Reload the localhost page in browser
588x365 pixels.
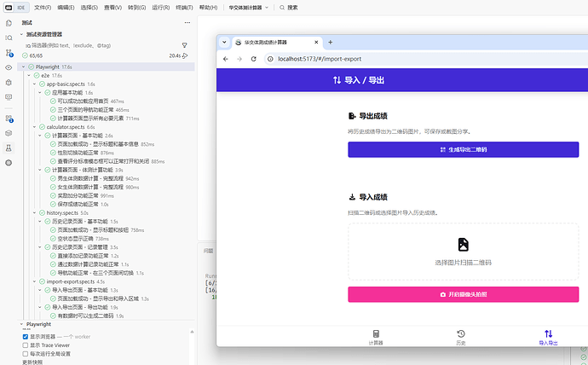tap(253, 59)
